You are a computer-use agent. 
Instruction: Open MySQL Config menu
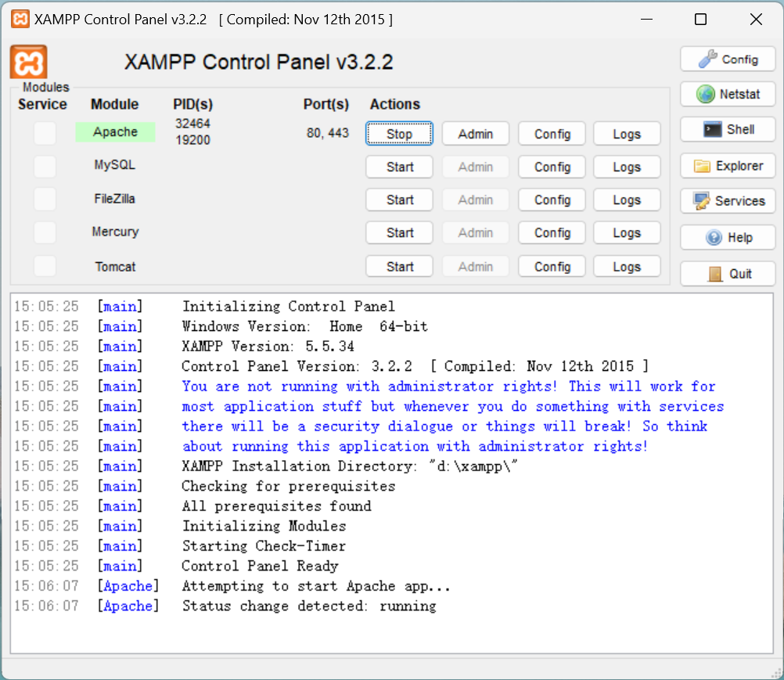(x=552, y=167)
